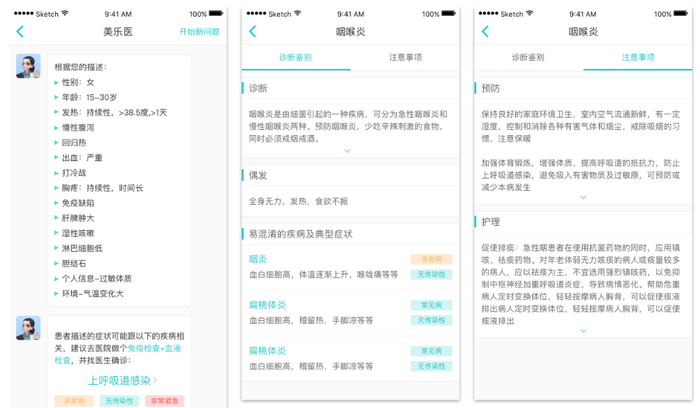Open the 上呼吸道感染 diagnosis link
This screenshot has height=408, width=700.
pos(120,380)
